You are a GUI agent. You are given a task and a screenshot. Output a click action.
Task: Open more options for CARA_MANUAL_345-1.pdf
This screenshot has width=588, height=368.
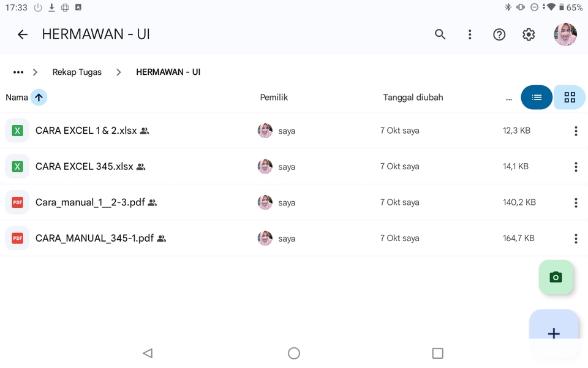tap(576, 239)
